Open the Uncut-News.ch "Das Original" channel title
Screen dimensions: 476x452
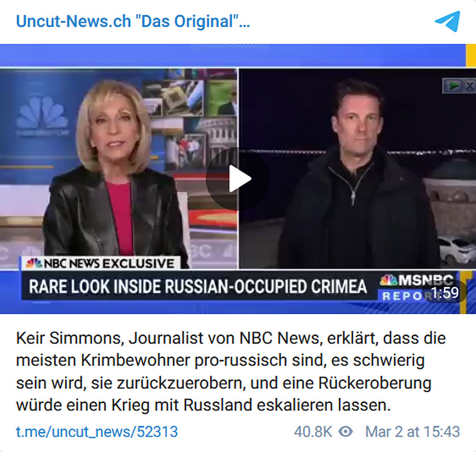[133, 21]
